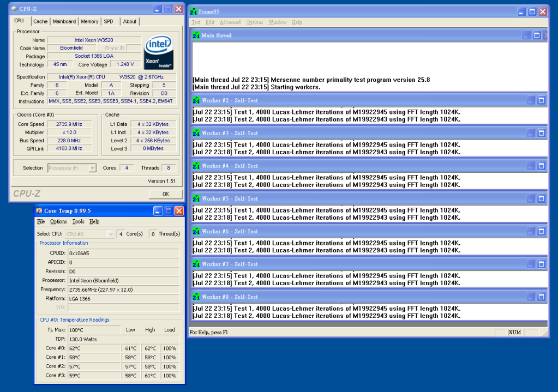This screenshot has width=558, height=392.
Task: Click the Worker #3 Self-Test window icon
Action: [196, 133]
